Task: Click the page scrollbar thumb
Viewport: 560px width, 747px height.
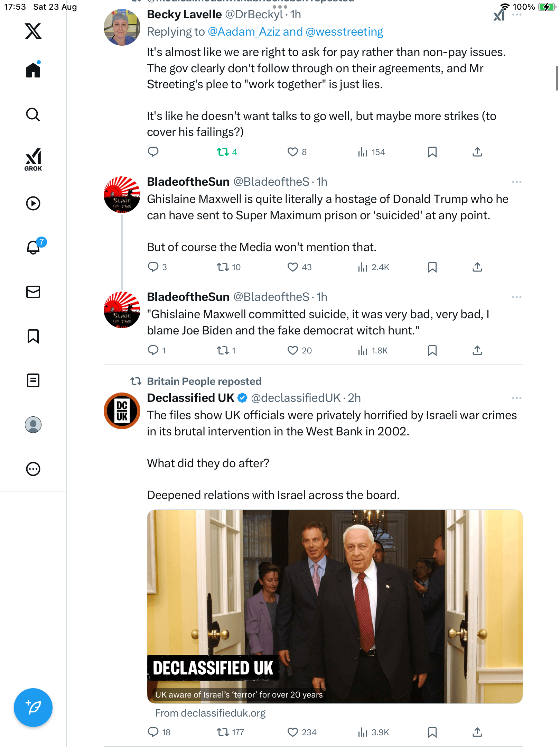Action: pos(556,78)
